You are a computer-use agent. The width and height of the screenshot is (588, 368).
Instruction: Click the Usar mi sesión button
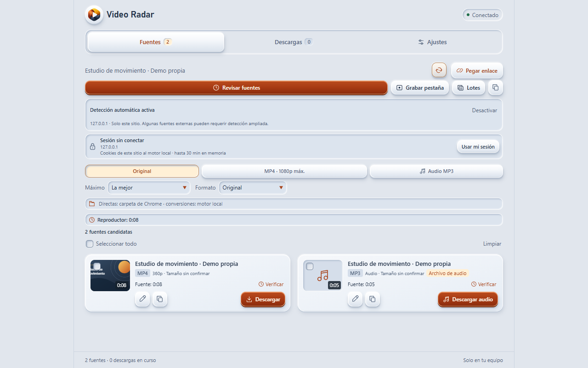(x=478, y=147)
